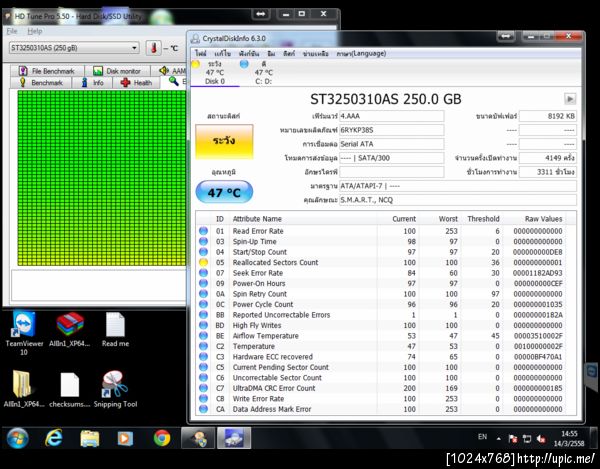Switch to the File Benchmark tab
Screen dimensions: 600x469
point(47,71)
